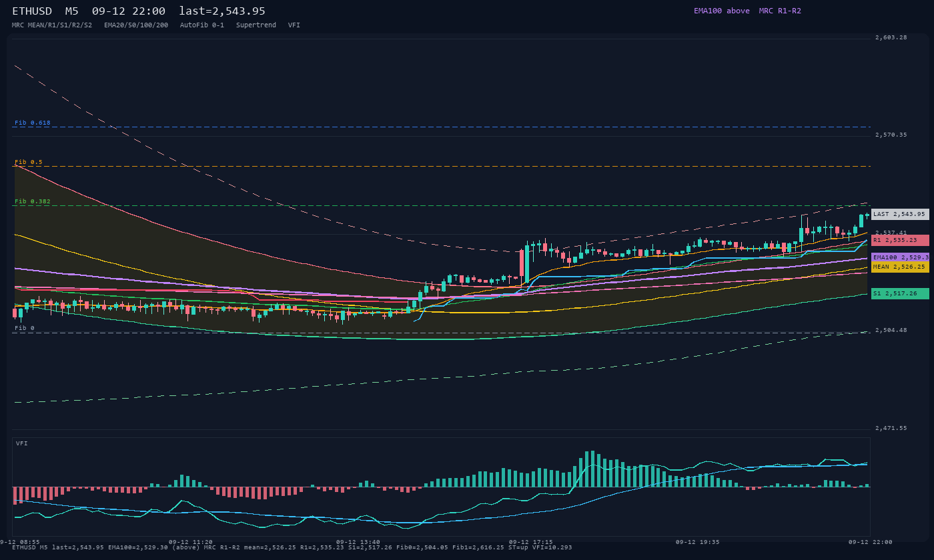Click the "Fib 0.5" level label

[29, 162]
